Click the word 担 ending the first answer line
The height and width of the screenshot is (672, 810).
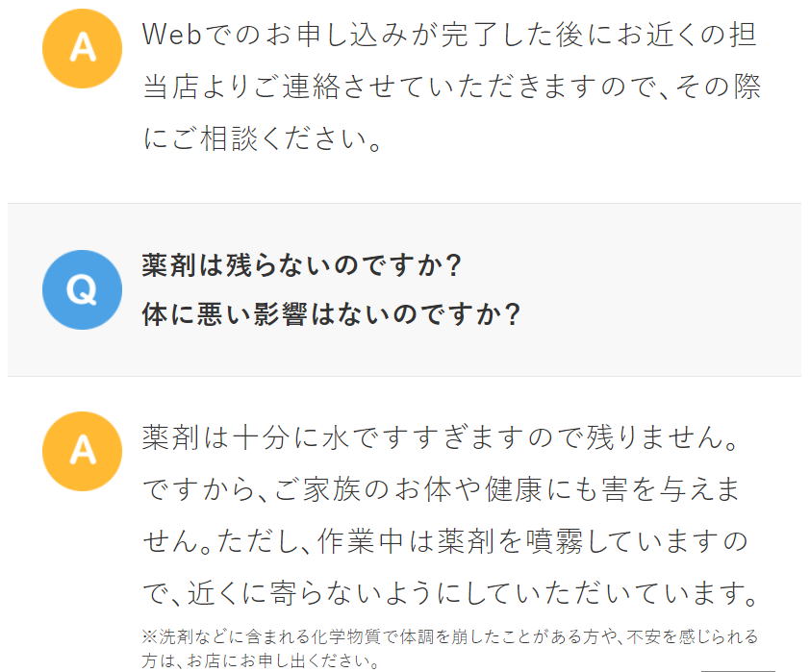tap(742, 35)
